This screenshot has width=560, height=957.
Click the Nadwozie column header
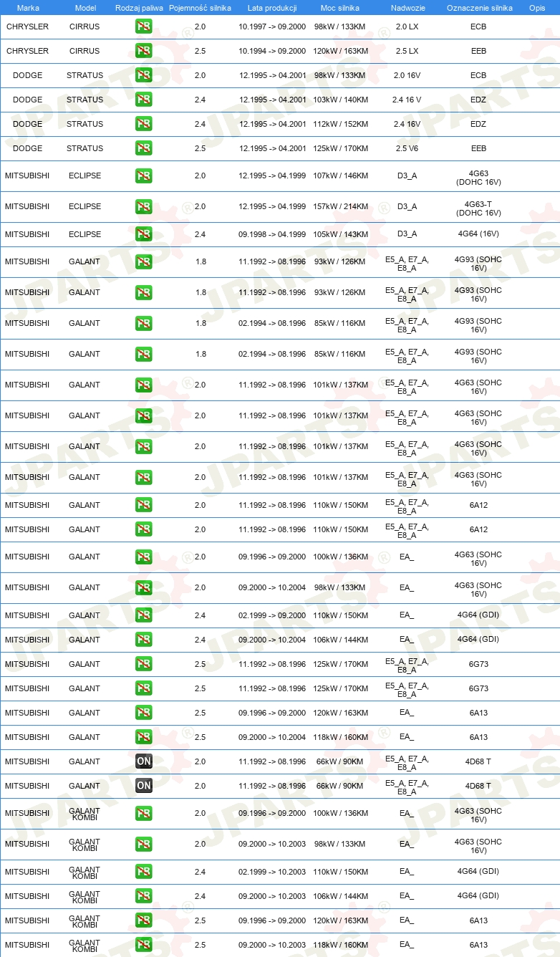pos(407,8)
